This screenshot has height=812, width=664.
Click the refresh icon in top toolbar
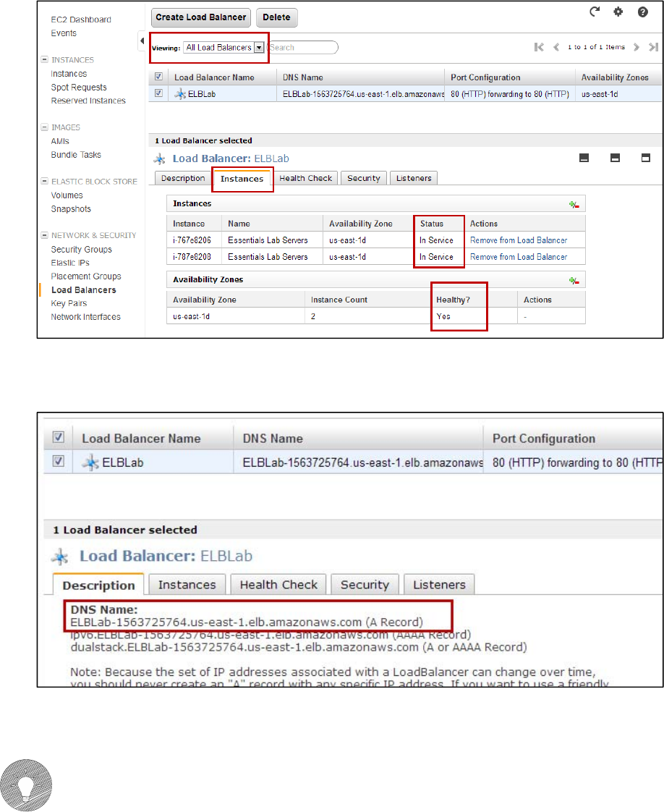coord(595,12)
